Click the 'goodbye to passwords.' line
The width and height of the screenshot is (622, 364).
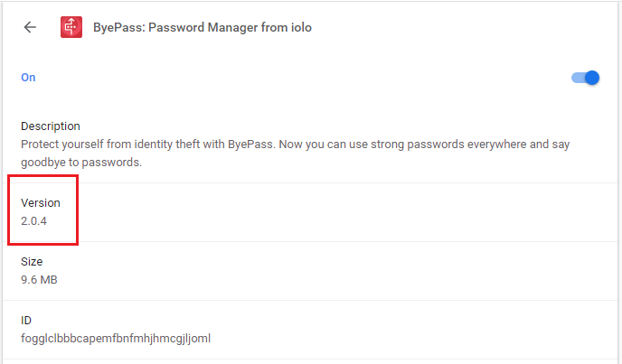pyautogui.click(x=81, y=163)
